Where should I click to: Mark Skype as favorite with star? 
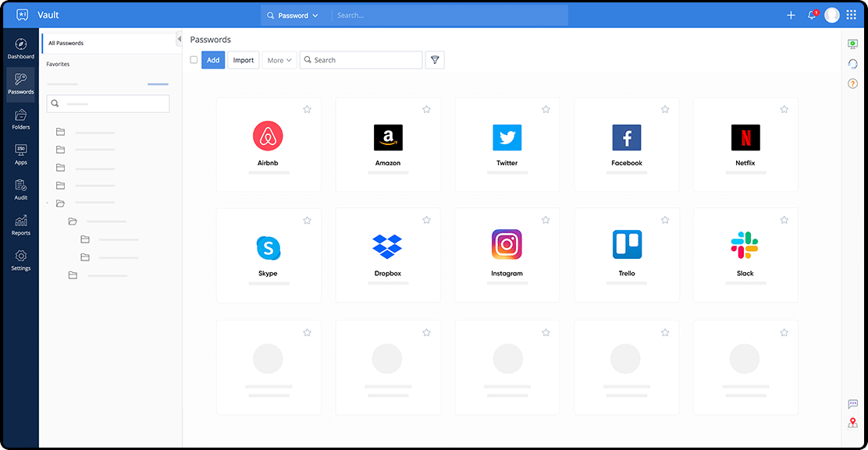[308, 221]
